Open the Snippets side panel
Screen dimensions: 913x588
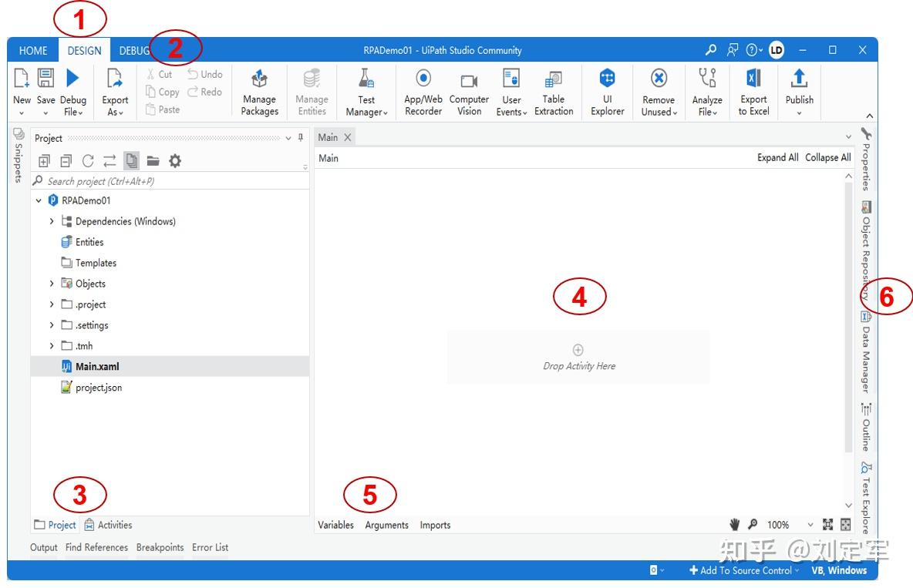18,155
